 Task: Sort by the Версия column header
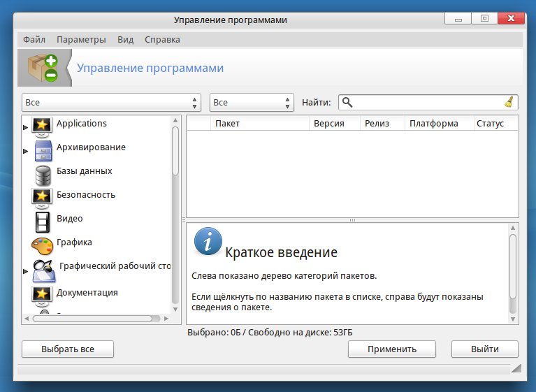point(335,124)
